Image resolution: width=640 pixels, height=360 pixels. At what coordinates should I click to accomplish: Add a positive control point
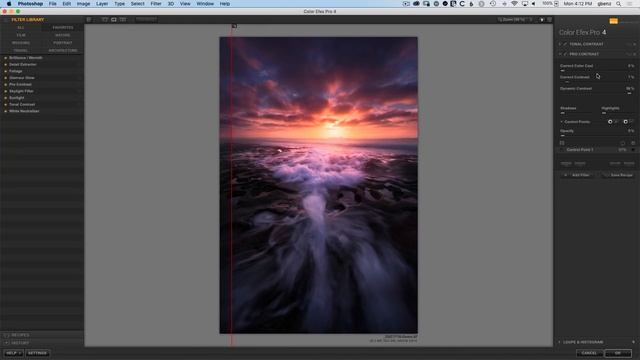pos(610,122)
